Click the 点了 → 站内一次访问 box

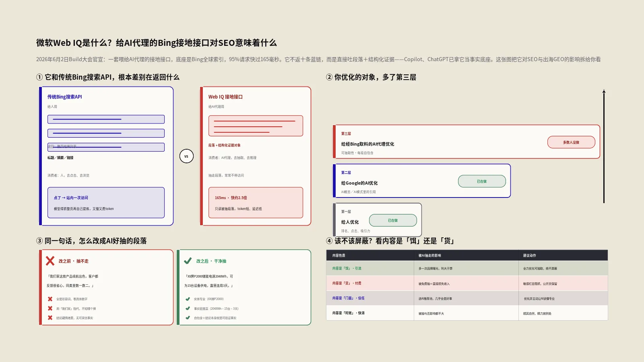click(106, 203)
